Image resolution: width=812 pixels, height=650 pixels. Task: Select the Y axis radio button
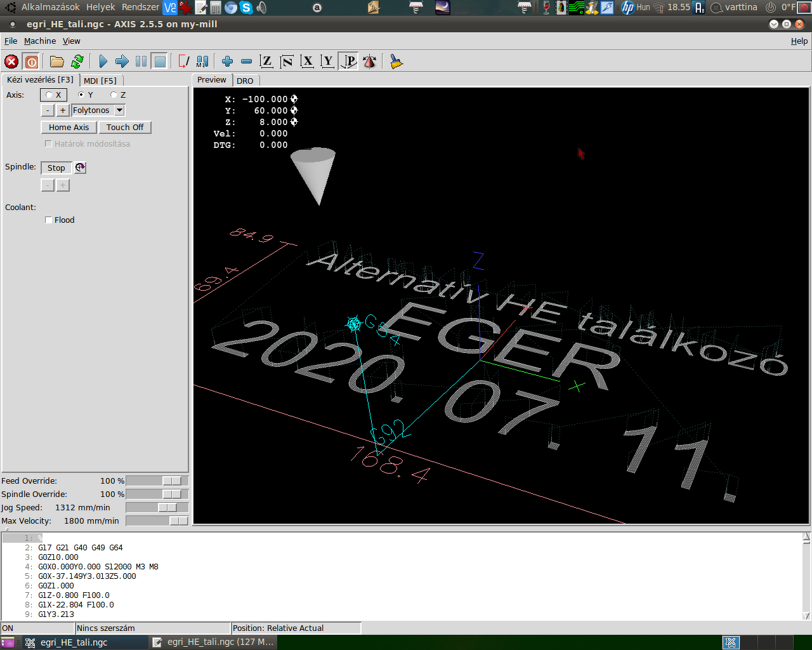(86, 95)
